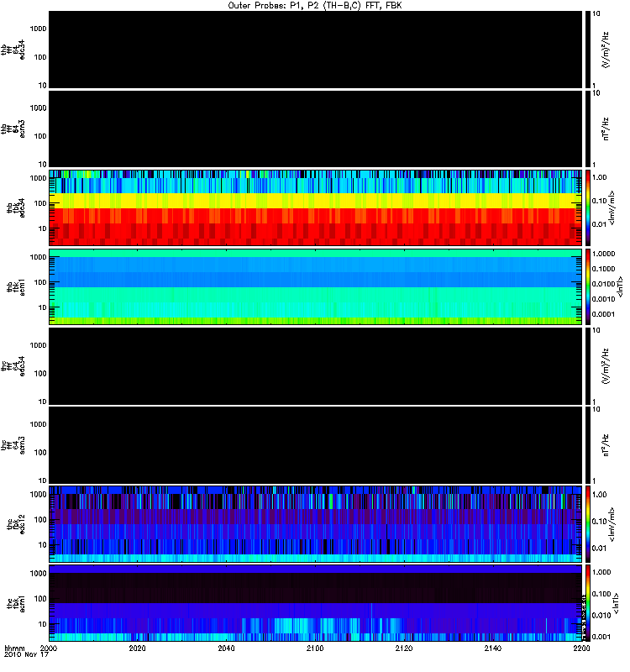The width and height of the screenshot is (630, 672).
Task: Click the 'thb fbk scm1' vertical panel label
Action: (15, 287)
